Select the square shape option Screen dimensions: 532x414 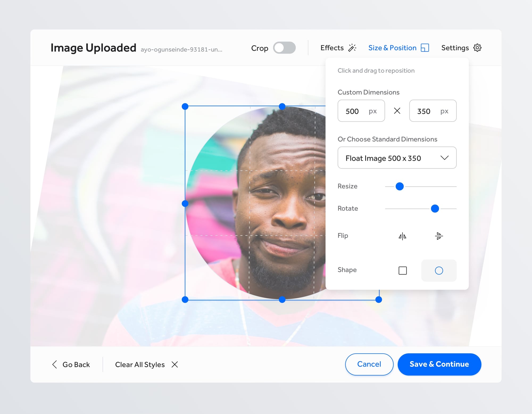tap(402, 271)
